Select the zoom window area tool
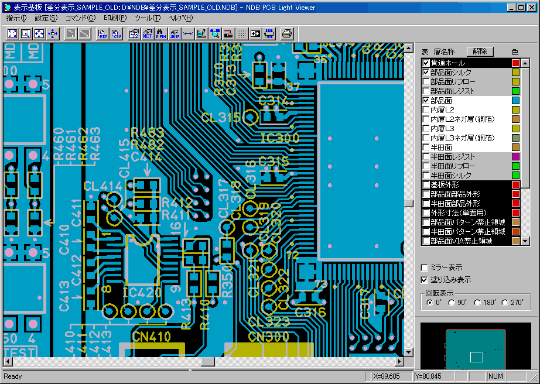This screenshot has width=540, height=384. (x=25, y=34)
